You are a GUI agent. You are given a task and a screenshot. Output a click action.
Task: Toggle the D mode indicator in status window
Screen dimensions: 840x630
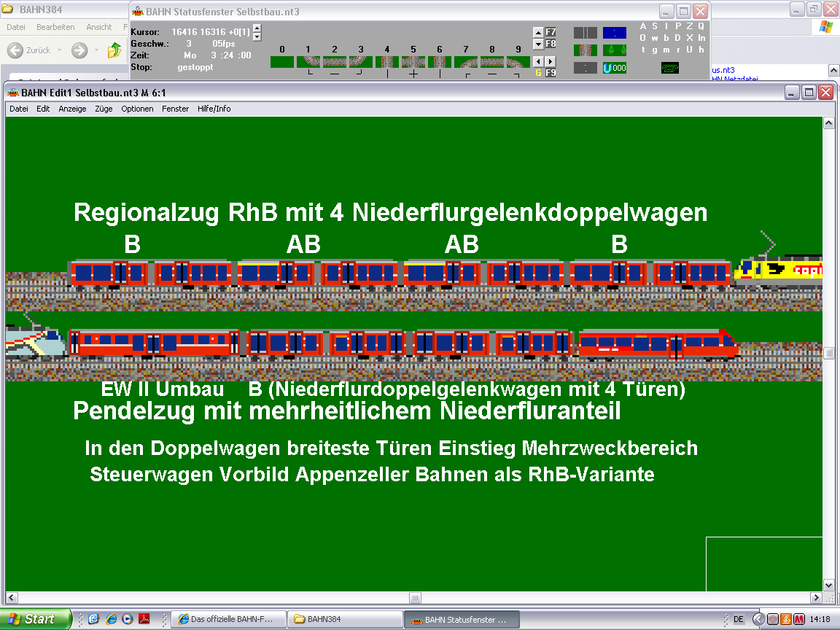(677, 38)
